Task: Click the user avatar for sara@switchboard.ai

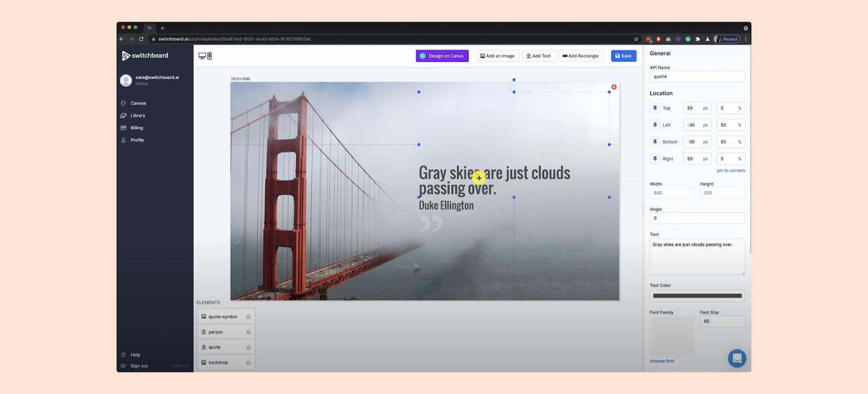Action: [x=126, y=80]
